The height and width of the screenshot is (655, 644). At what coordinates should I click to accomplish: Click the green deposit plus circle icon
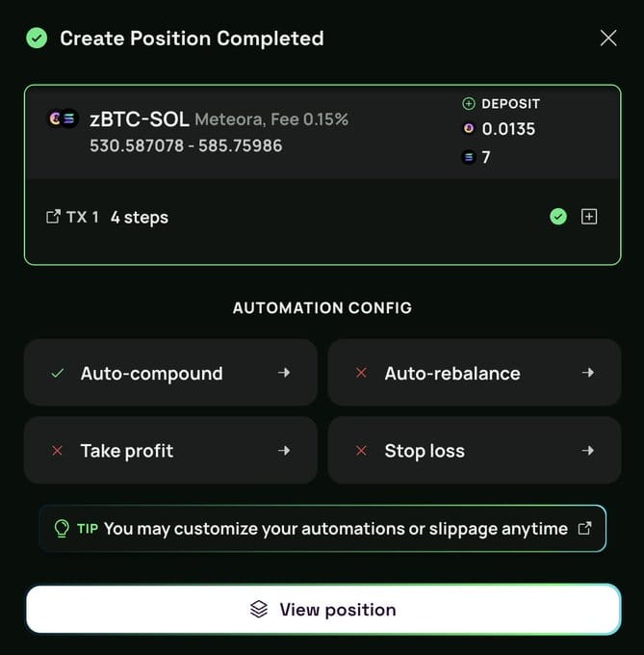[469, 103]
